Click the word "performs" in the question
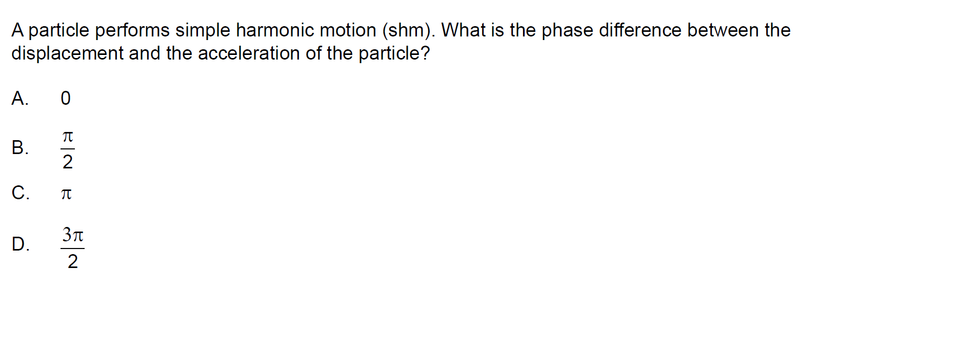The width and height of the screenshot is (980, 363). tap(132, 30)
